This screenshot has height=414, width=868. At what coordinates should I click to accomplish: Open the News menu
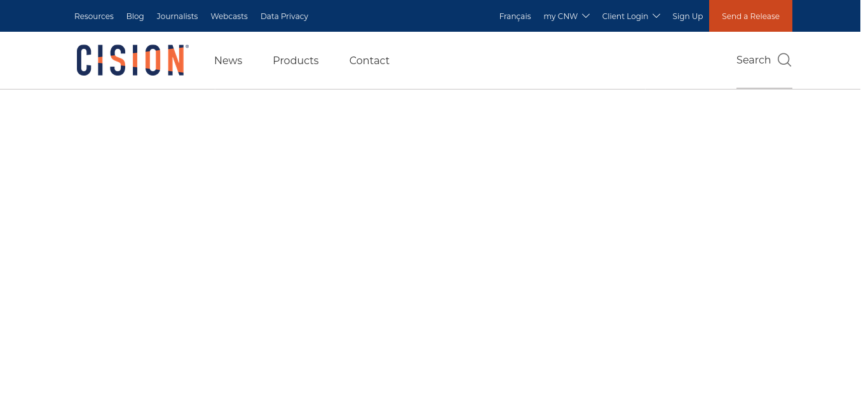click(228, 60)
